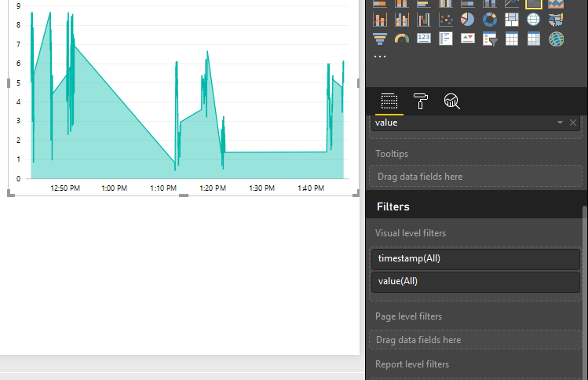Choose the Waterfall chart visual
This screenshot has height=380, width=588.
[424, 20]
